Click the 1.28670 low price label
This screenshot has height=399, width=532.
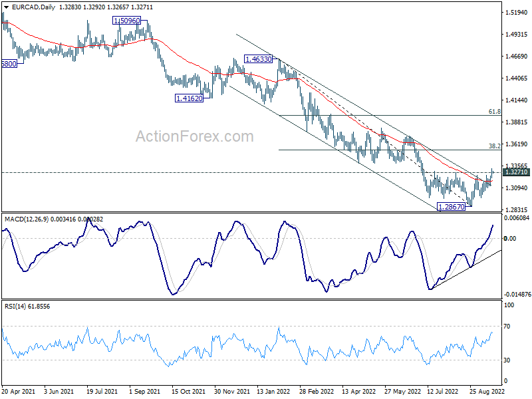click(451, 207)
